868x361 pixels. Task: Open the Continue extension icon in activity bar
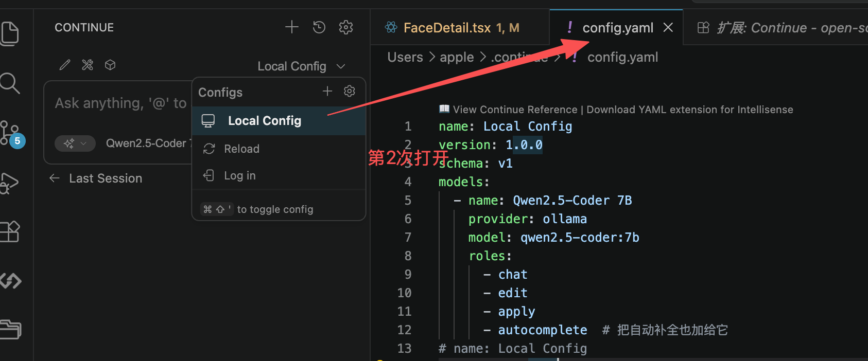(x=10, y=280)
